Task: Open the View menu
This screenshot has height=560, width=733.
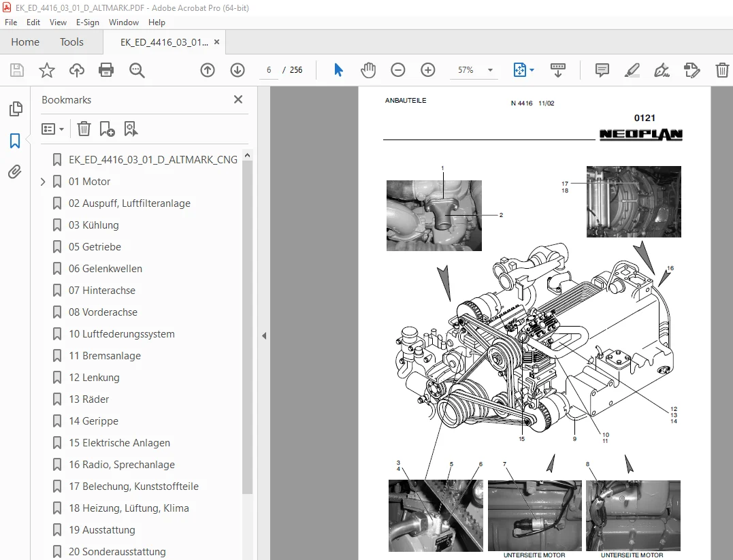Action: point(58,22)
